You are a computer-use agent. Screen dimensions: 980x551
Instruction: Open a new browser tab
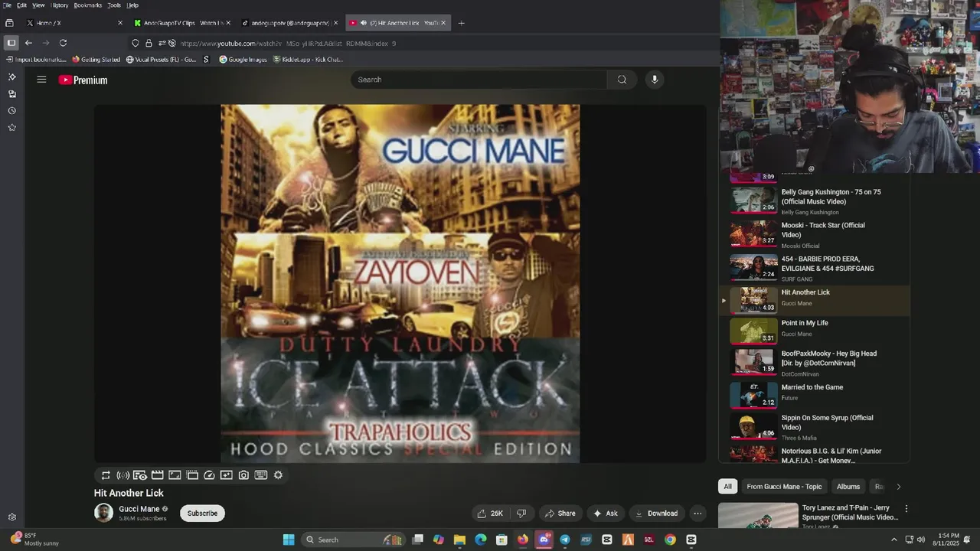(x=461, y=23)
